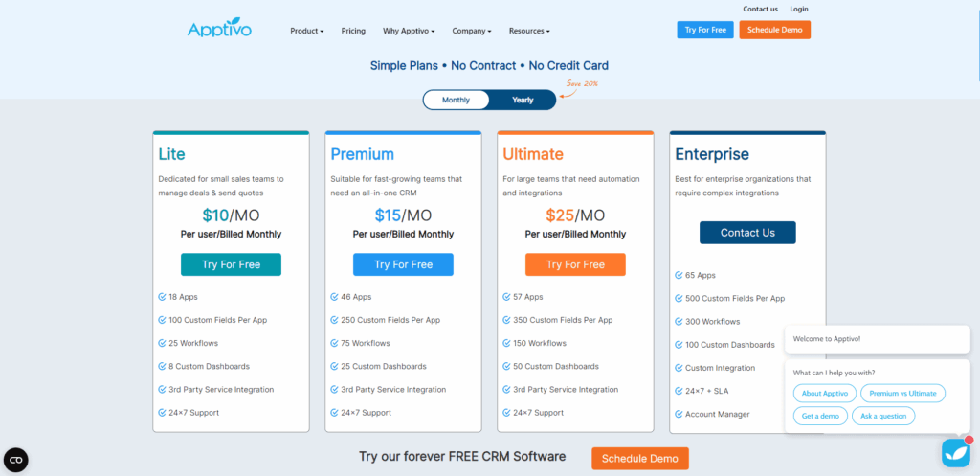Click the Apptivo logo

219,28
